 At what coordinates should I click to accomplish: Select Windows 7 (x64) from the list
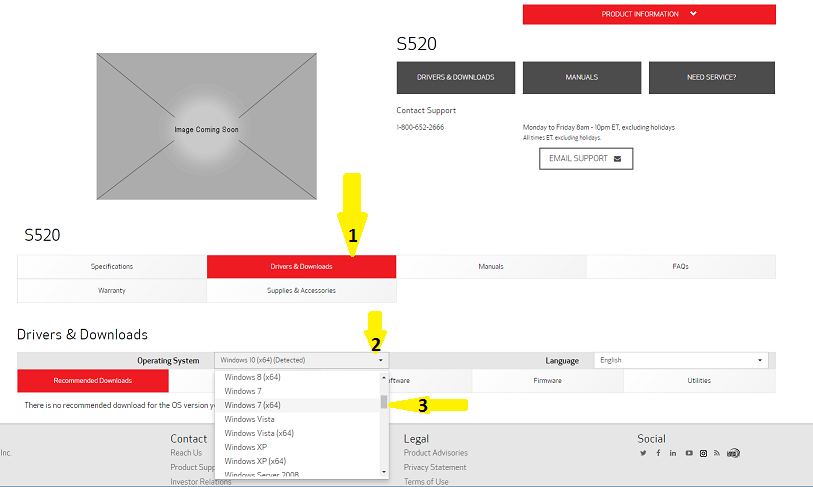[x=252, y=405]
